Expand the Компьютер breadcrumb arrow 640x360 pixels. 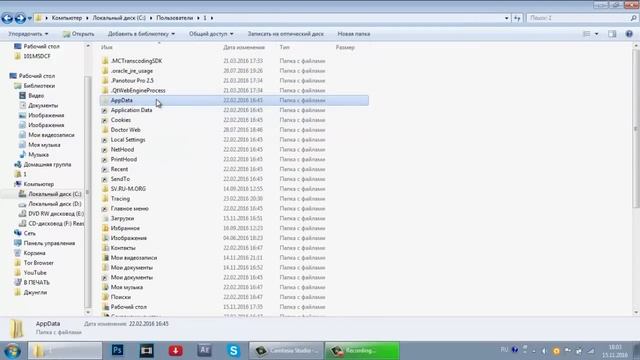pos(87,18)
